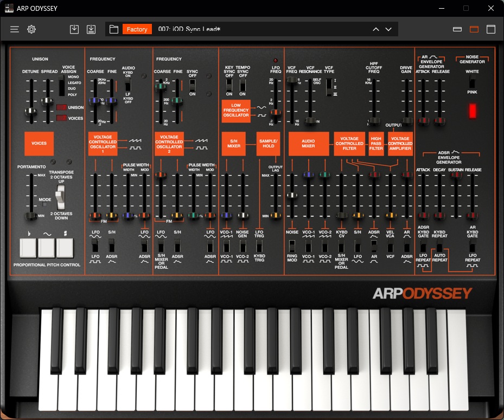504x420 pixels.
Task: Click the VCO-1 FINE frequency slider
Action: 111,100
